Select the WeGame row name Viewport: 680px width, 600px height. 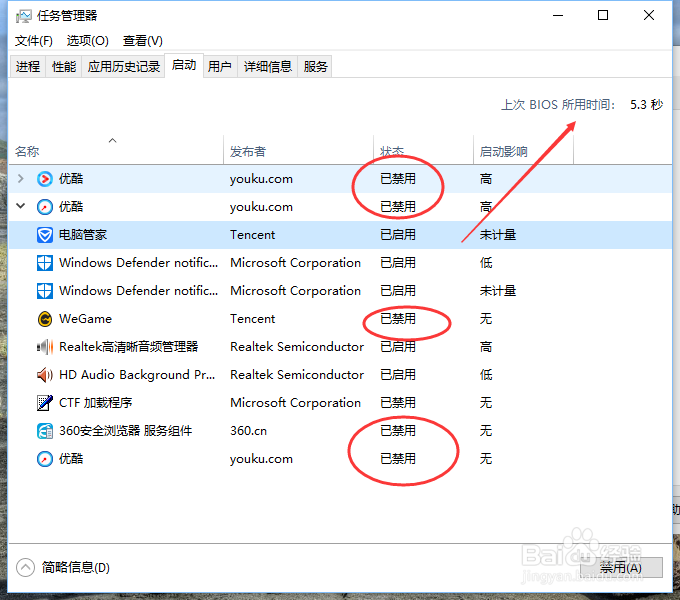click(85, 319)
